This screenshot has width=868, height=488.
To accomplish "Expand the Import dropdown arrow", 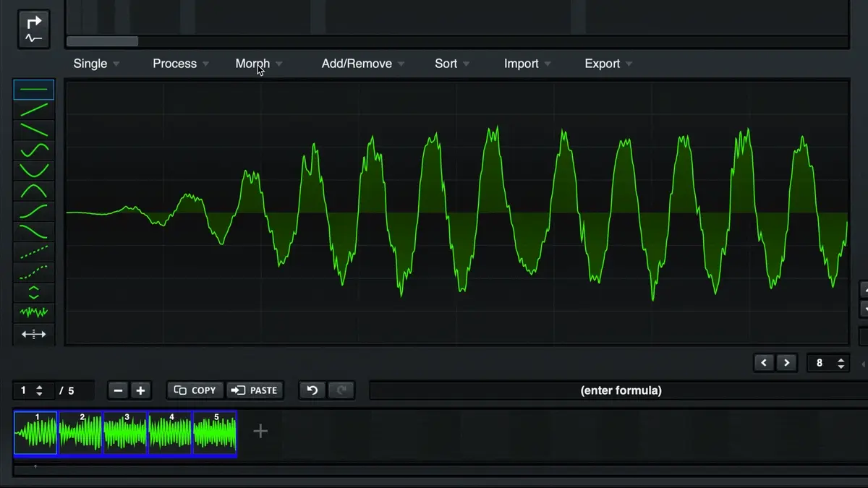I will coord(548,64).
